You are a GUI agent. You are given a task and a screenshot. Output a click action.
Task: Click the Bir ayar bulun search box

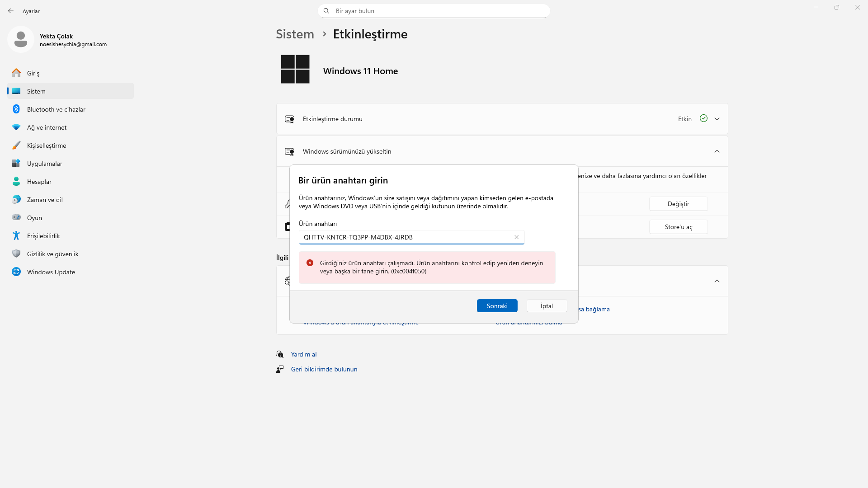(x=434, y=11)
